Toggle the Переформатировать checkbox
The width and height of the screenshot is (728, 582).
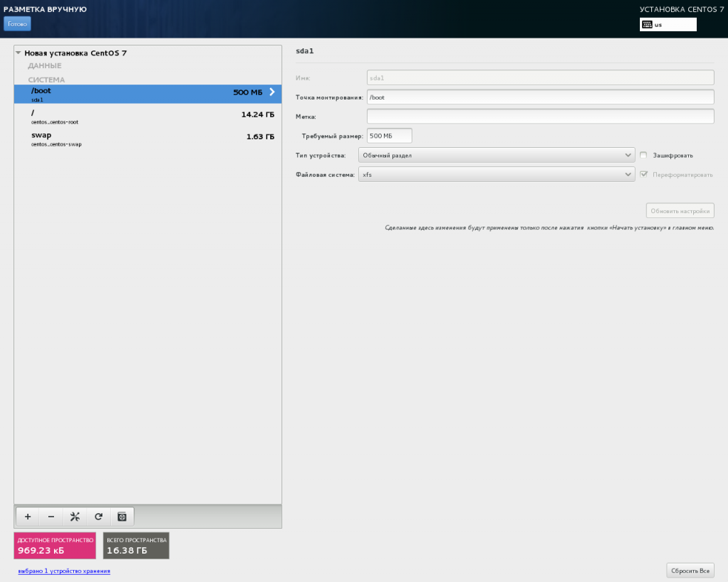(643, 174)
